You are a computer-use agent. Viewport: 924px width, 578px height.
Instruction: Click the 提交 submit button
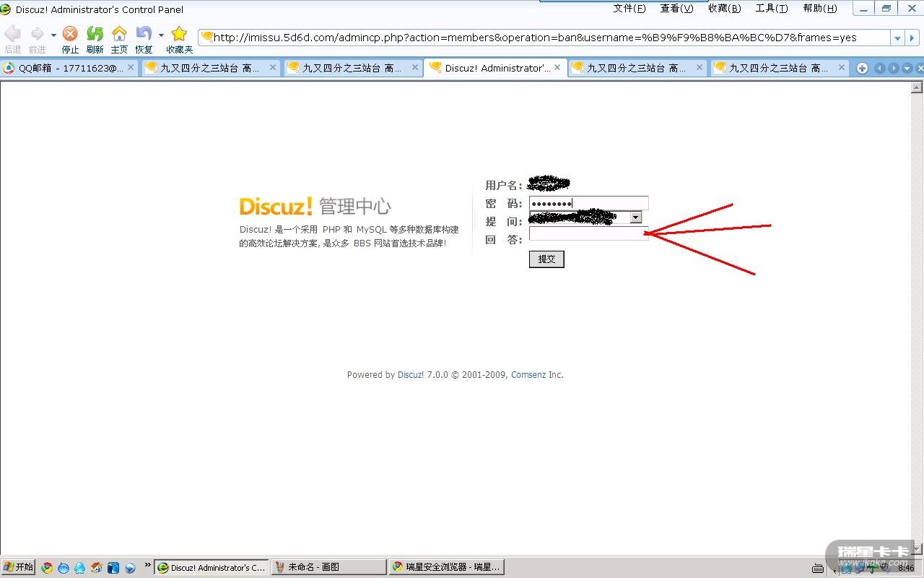[546, 259]
